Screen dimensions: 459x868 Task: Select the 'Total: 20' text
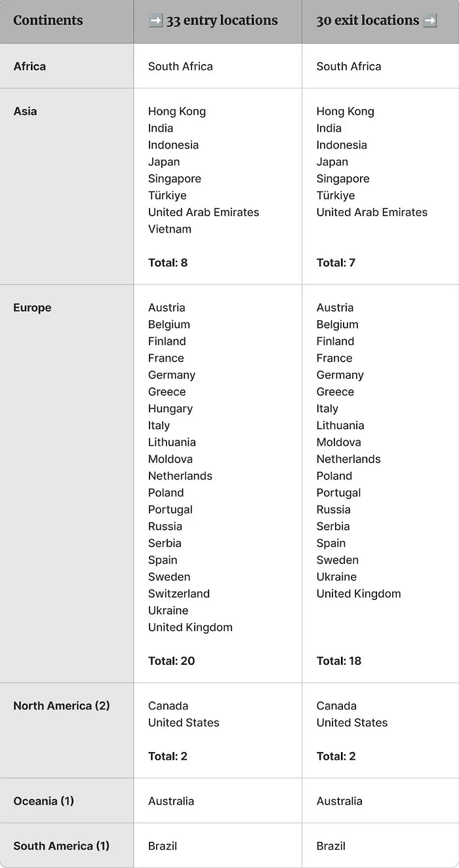tap(171, 661)
